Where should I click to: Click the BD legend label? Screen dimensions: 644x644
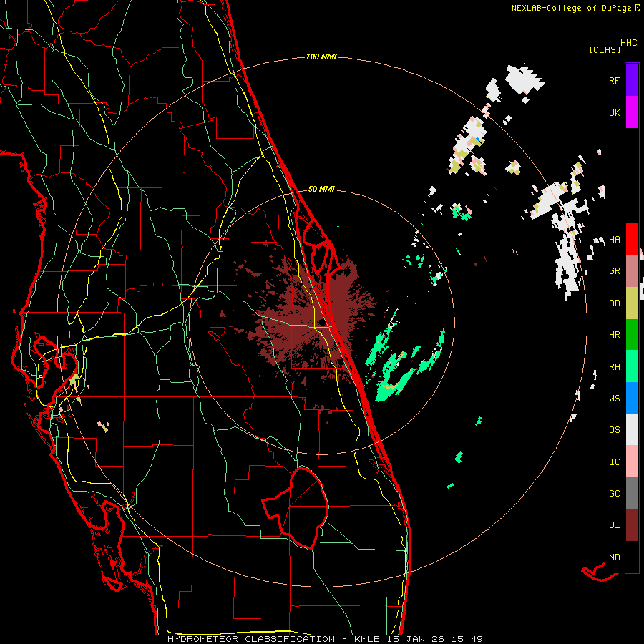point(614,303)
